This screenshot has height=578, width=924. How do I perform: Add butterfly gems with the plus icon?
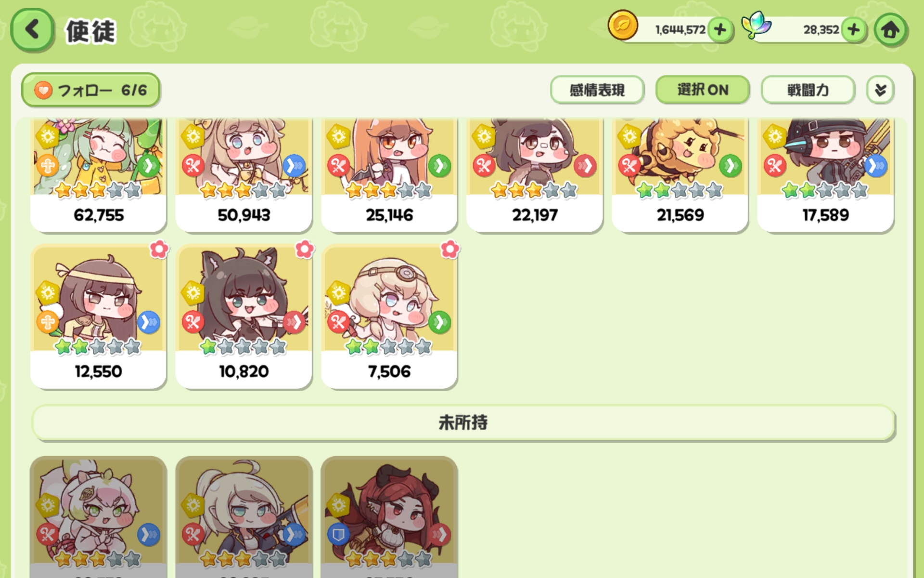[854, 30]
